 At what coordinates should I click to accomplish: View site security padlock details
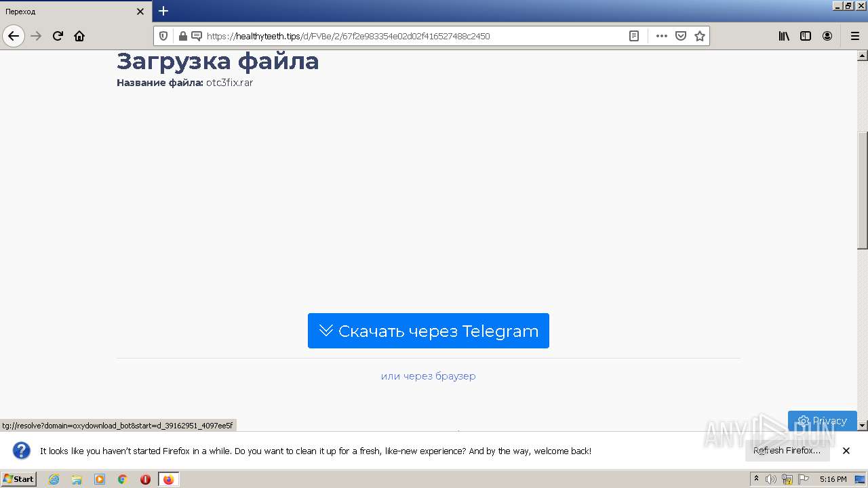coord(182,36)
